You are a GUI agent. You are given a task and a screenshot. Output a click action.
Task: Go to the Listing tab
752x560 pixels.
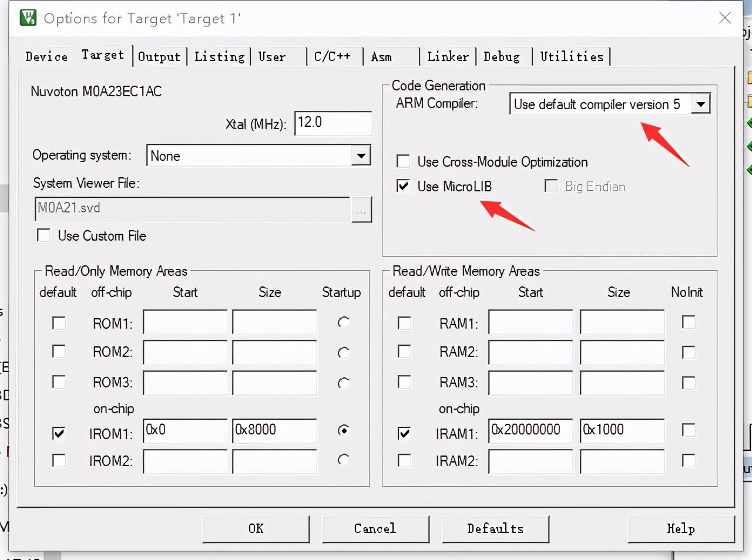click(x=219, y=56)
